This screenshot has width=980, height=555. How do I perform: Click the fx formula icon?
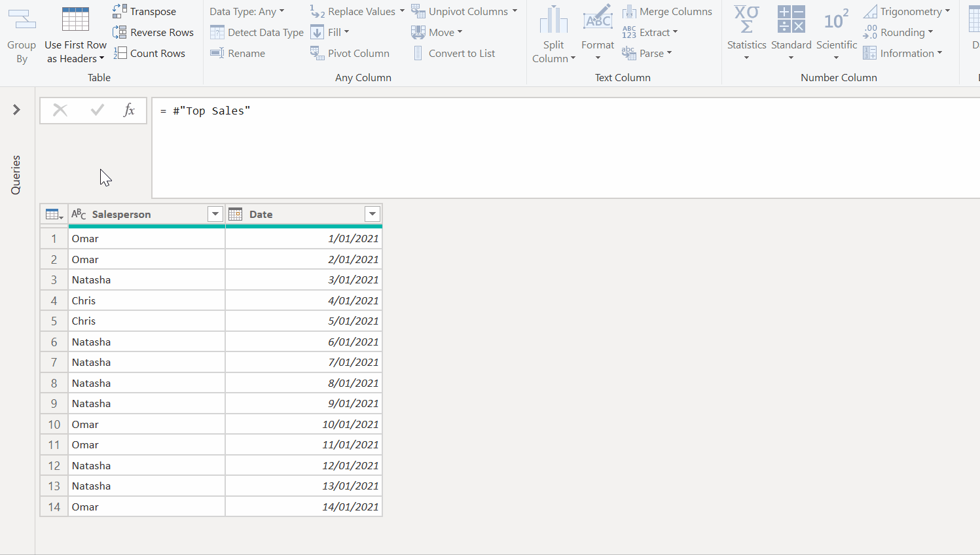(x=129, y=110)
